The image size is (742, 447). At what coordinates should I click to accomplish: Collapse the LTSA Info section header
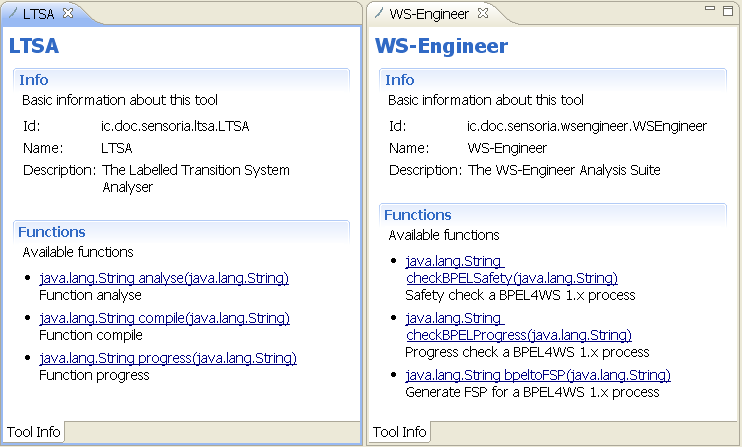[34, 80]
